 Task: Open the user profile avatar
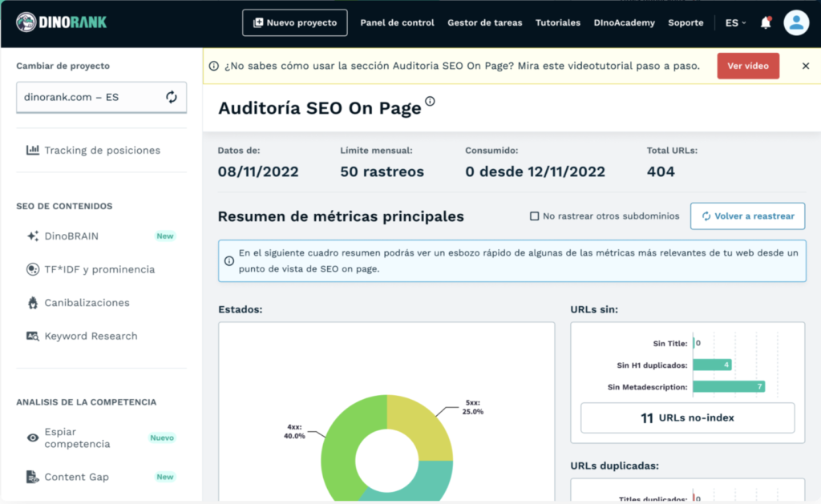(796, 22)
